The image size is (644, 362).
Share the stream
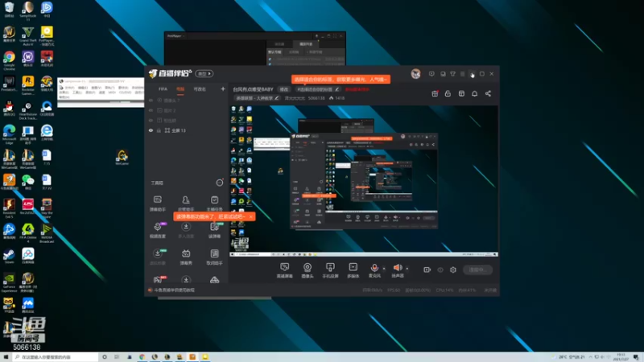[488, 93]
